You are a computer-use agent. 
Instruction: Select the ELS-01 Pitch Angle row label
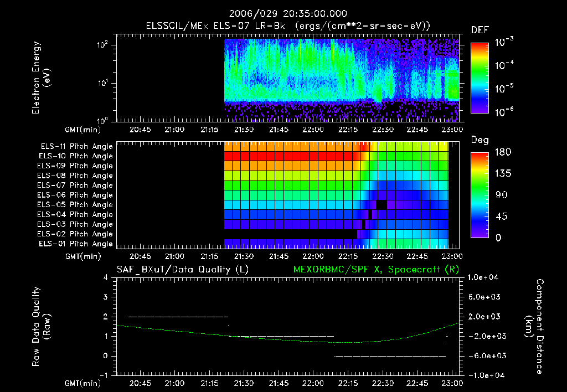[x=76, y=244]
